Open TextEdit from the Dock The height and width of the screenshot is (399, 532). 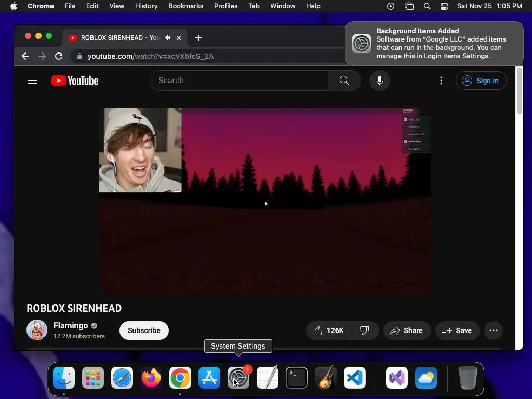[268, 378]
